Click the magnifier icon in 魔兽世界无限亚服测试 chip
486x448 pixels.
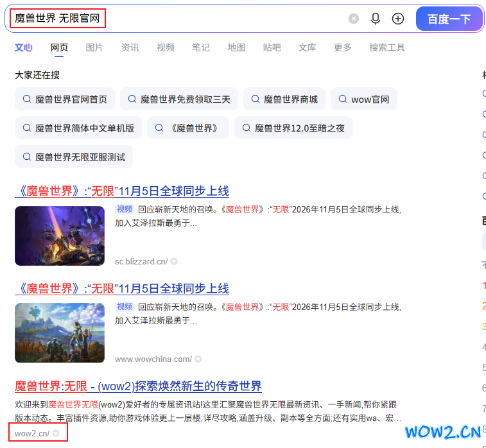pyautogui.click(x=27, y=157)
